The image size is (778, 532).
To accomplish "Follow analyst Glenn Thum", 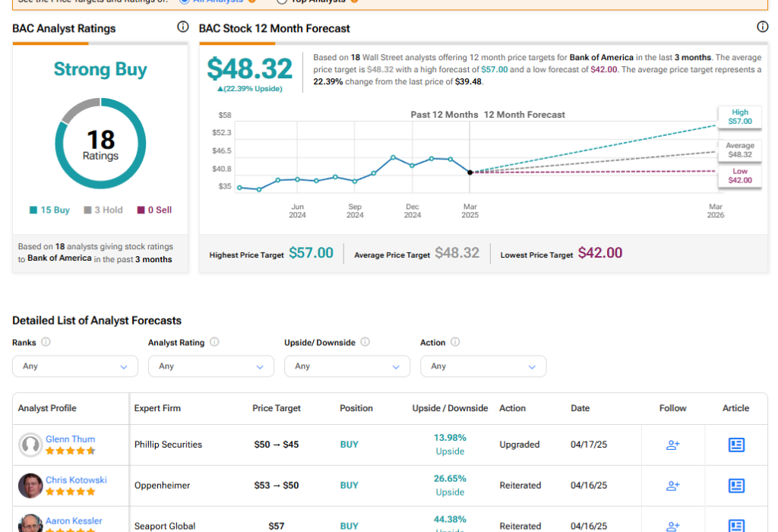I will [673, 445].
